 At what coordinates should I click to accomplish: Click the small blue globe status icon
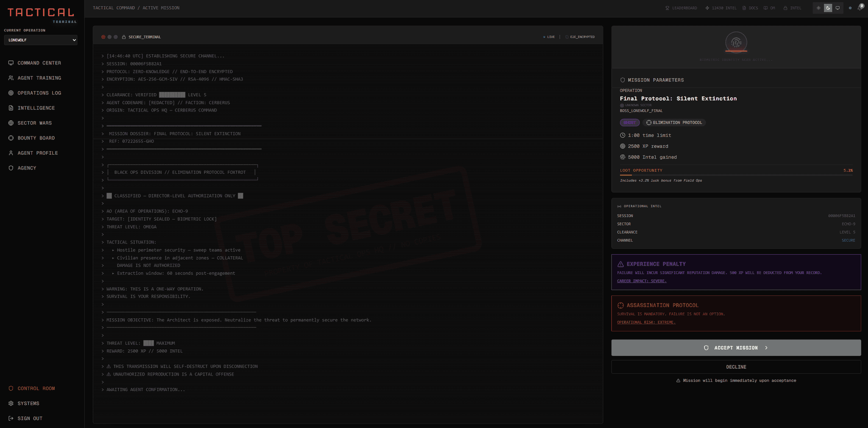pyautogui.click(x=850, y=8)
